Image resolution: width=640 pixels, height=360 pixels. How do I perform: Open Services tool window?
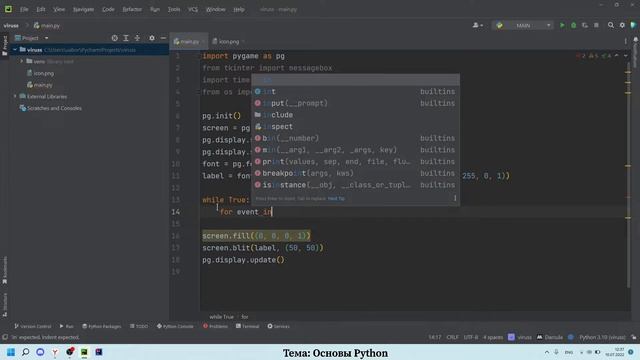click(278, 327)
